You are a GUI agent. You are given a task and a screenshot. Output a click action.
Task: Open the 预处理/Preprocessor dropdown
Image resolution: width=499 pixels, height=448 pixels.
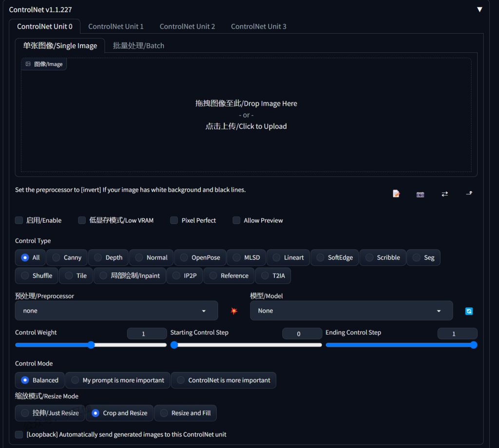(116, 311)
